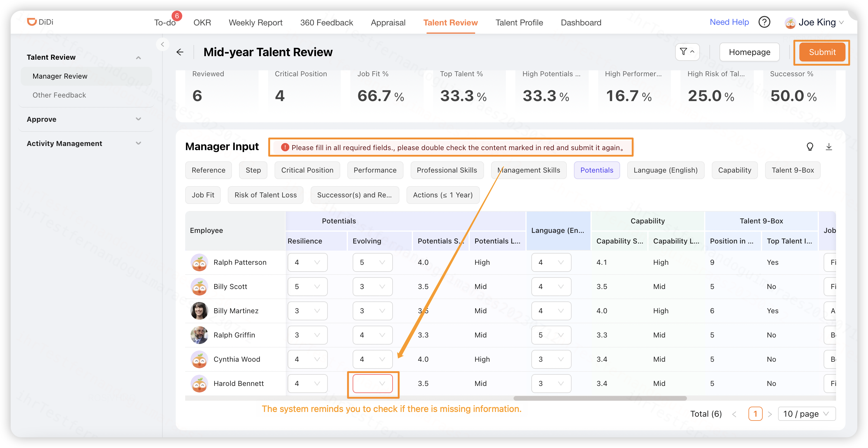Select Manager Review in sidebar
Screen dimensions: 868x448
click(x=86, y=76)
